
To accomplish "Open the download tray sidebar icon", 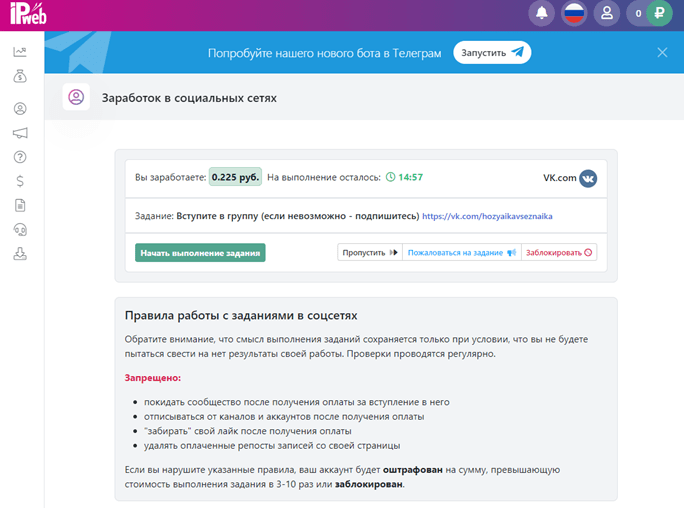I will tap(20, 254).
